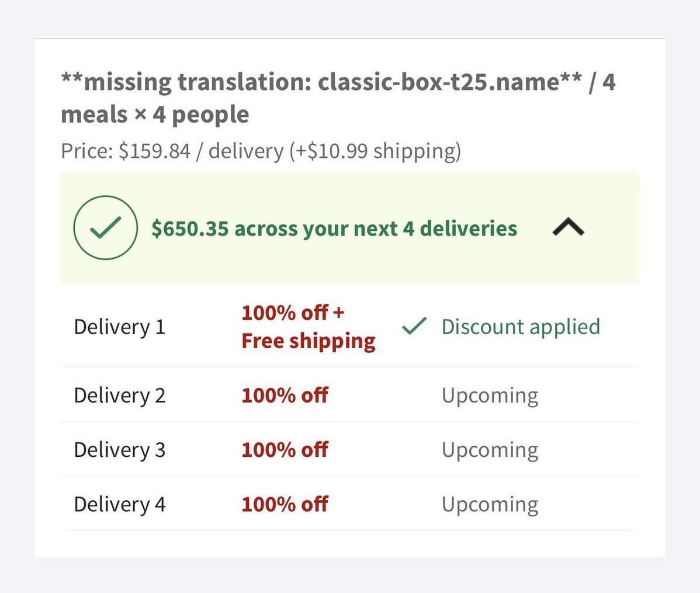700x593 pixels.
Task: Click the +$10.99 shipping text
Action: 375,151
